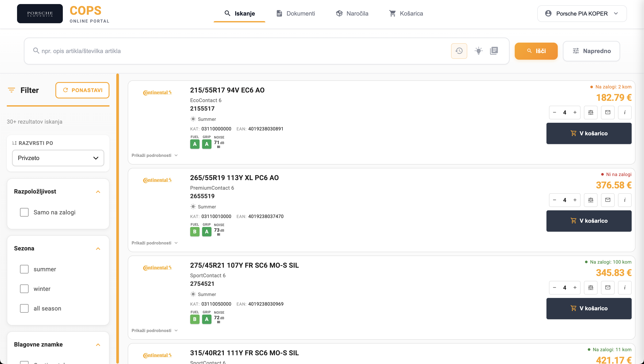Click Continental logo of 215/55R17 tire
The image size is (644, 364).
pos(157,92)
